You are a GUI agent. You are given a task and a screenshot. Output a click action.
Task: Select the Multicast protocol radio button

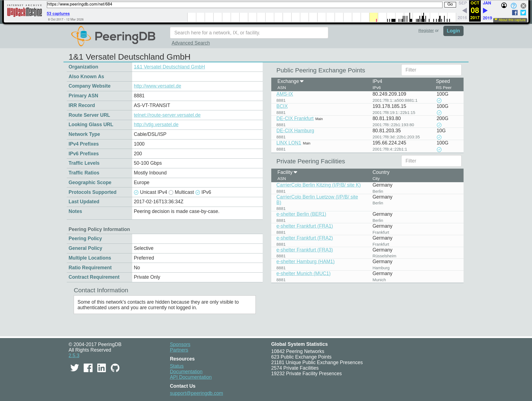(171, 192)
